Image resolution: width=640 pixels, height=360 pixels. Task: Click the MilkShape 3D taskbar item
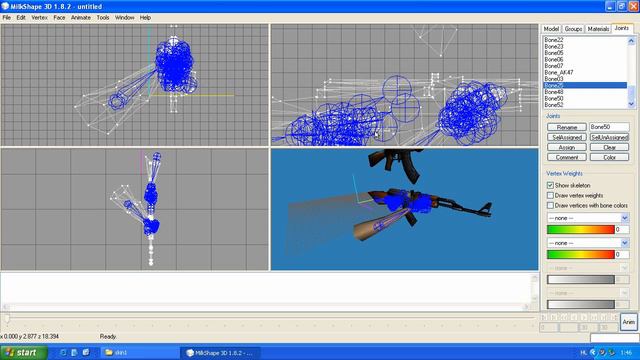click(x=220, y=352)
